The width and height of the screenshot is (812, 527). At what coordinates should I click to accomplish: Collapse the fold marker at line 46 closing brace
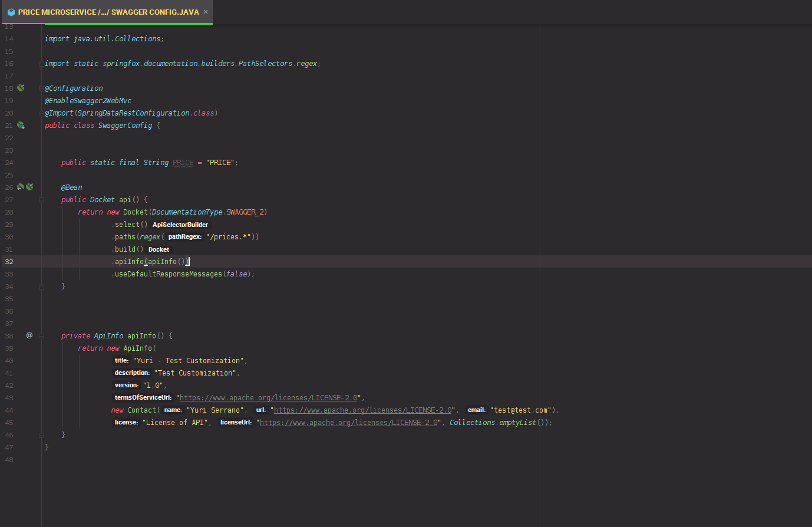(41, 434)
